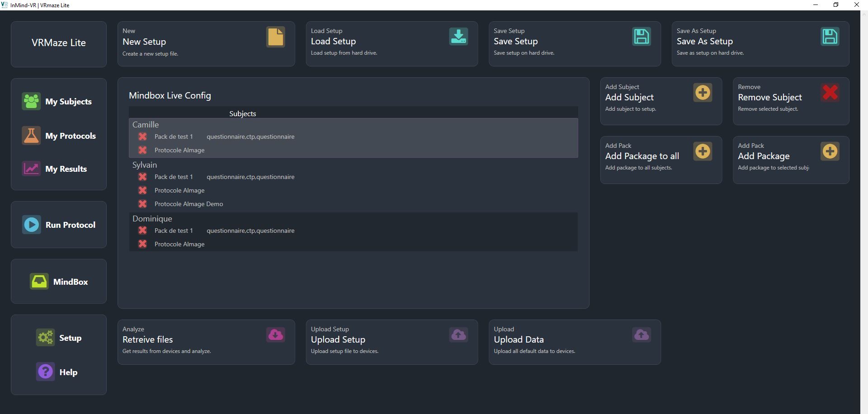Remove Pack de test 1 from Camille
Image resolution: width=868 pixels, height=414 pixels.
point(142,136)
